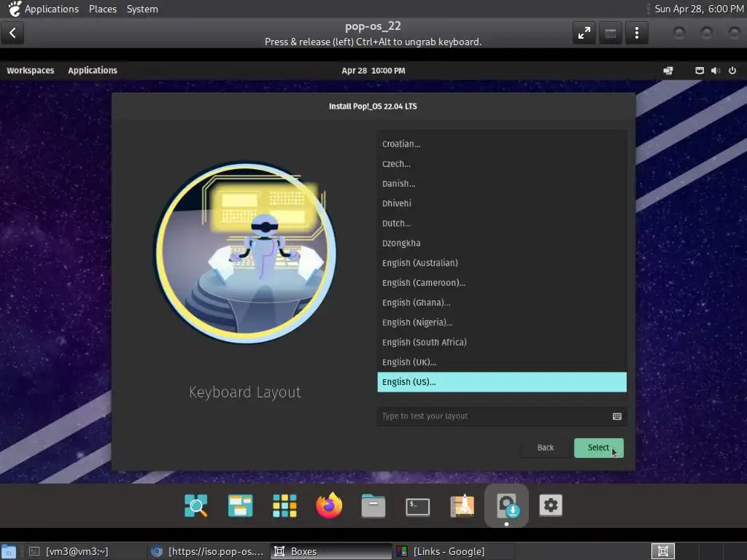Click the GNOME foot logo icon
Viewport: 747px width, 560px height.
15,9
